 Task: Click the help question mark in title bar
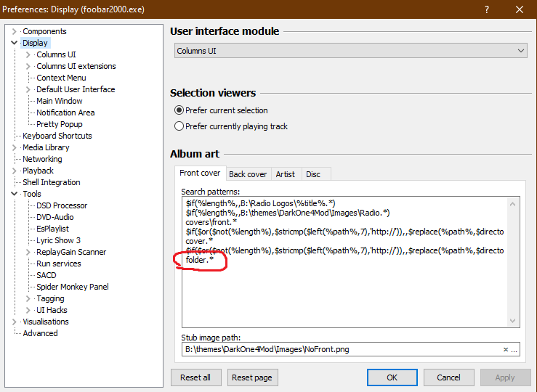click(485, 9)
